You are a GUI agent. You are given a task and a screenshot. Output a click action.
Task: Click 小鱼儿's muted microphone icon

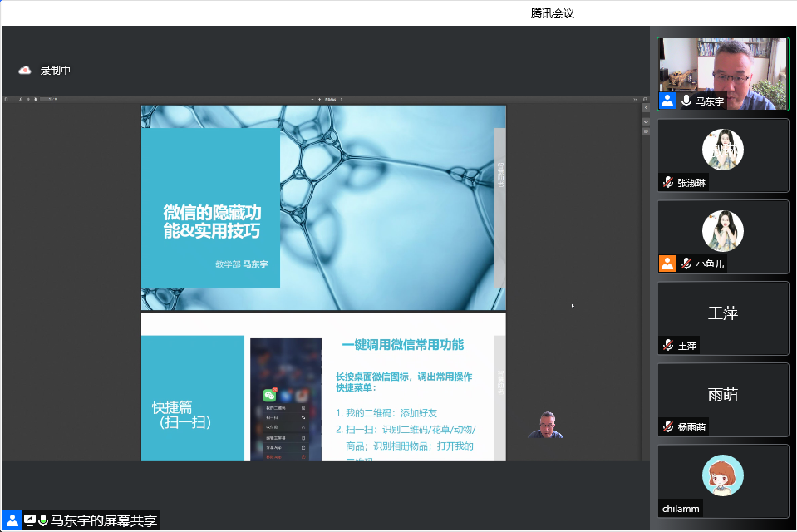686,264
